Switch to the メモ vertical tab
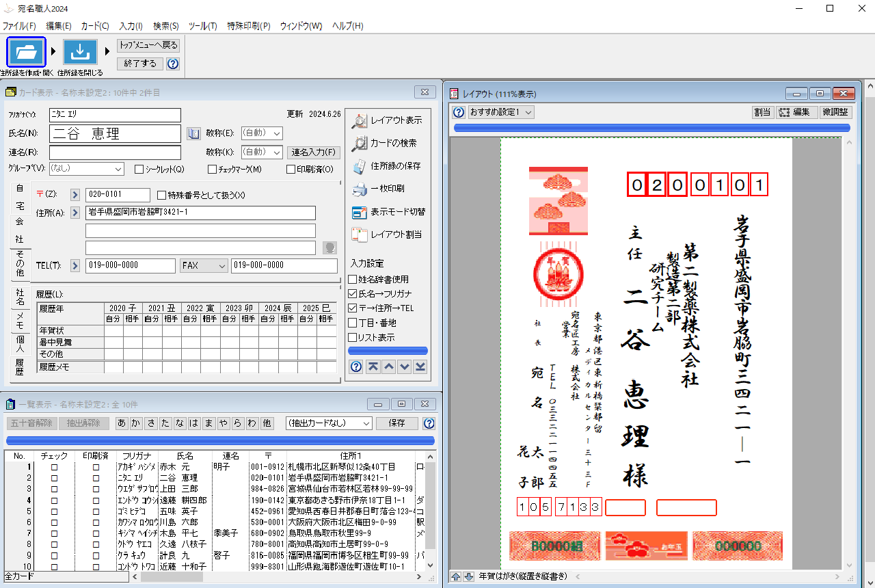This screenshot has height=588, width=875. 20,320
